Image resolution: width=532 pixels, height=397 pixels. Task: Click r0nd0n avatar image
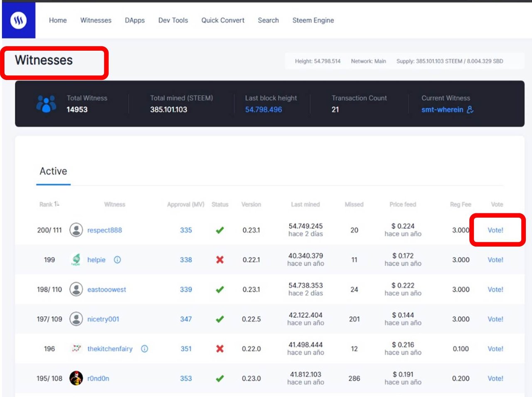pyautogui.click(x=76, y=378)
